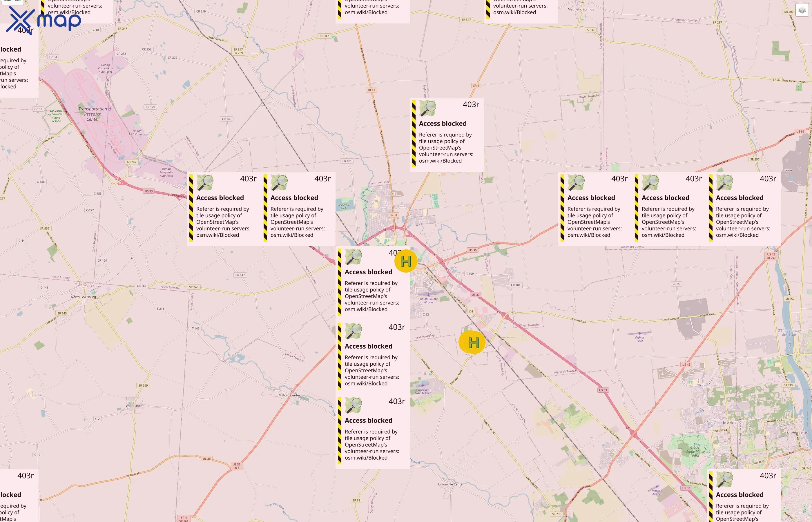The image size is (812, 522).
Task: Click the Woodstock town label
Action: (x=134, y=406)
